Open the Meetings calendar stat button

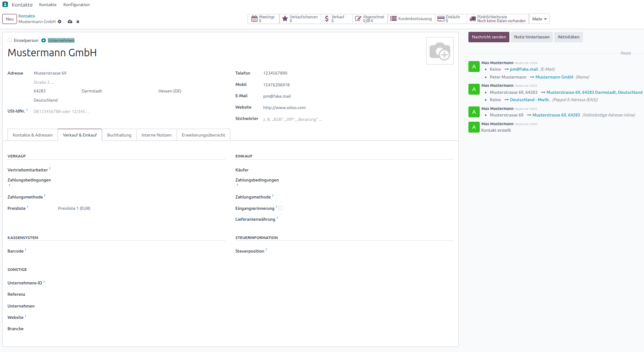click(264, 19)
